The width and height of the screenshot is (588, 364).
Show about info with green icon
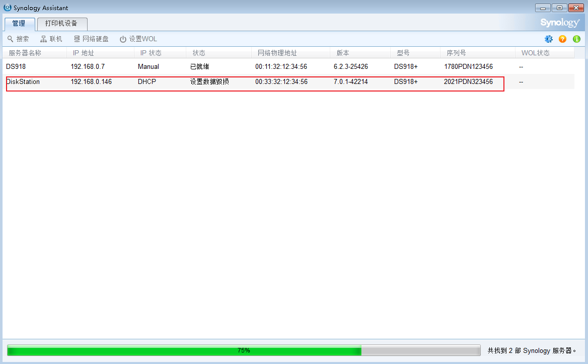click(576, 39)
